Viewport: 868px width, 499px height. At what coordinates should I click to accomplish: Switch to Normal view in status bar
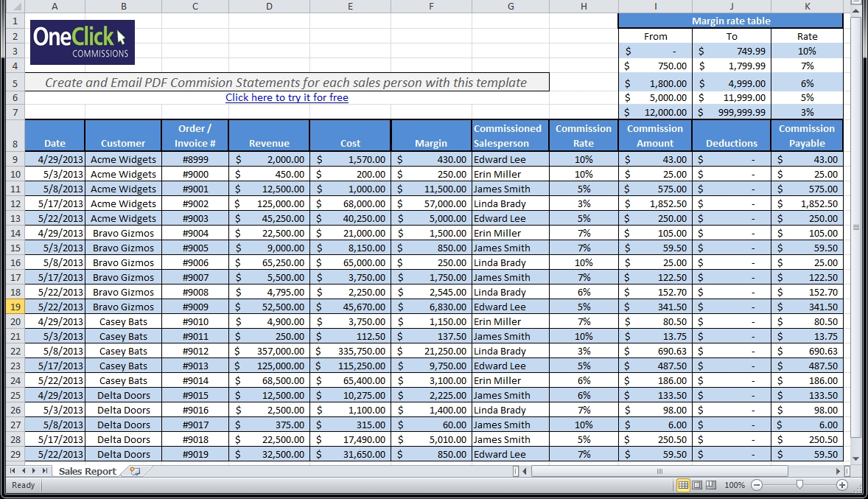pos(683,485)
